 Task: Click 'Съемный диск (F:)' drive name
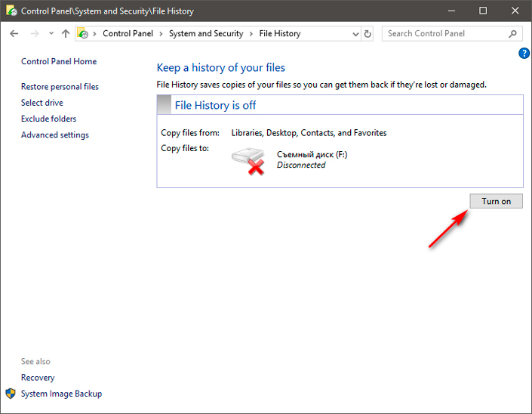(x=312, y=155)
